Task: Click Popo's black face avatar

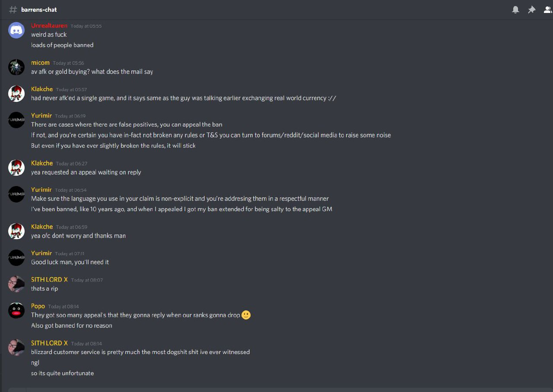Action: point(16,310)
